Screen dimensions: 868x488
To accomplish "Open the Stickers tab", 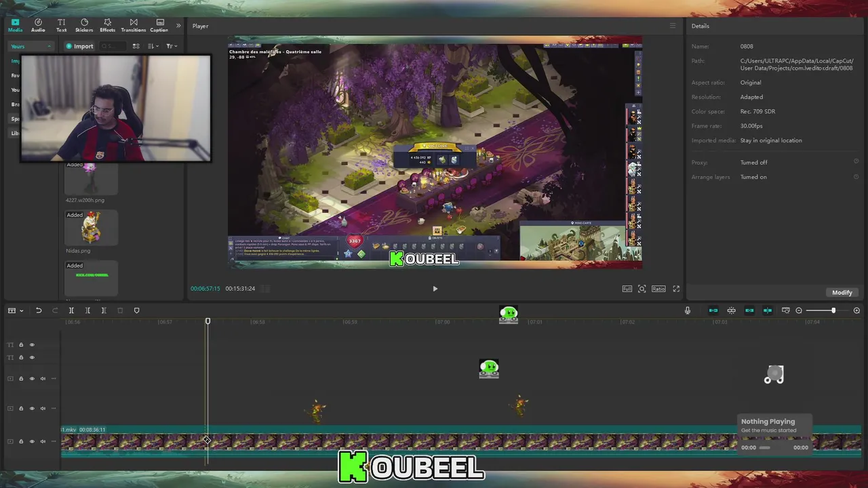I will click(x=84, y=26).
